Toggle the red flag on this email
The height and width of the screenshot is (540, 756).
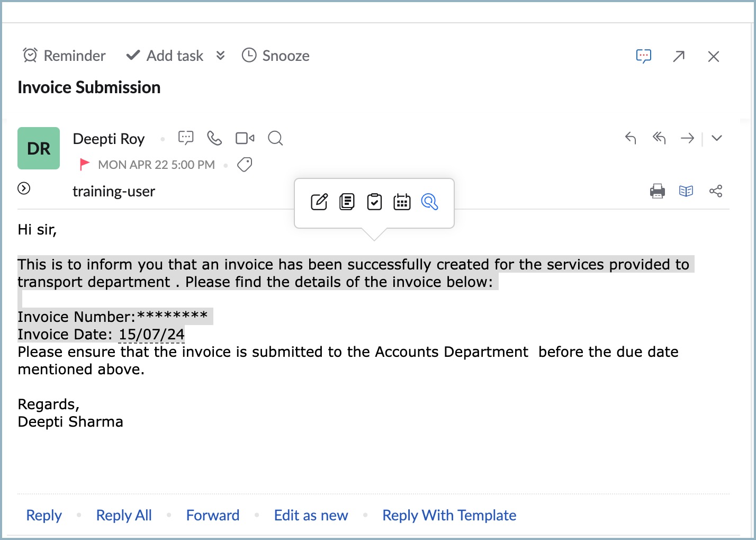[84, 165]
